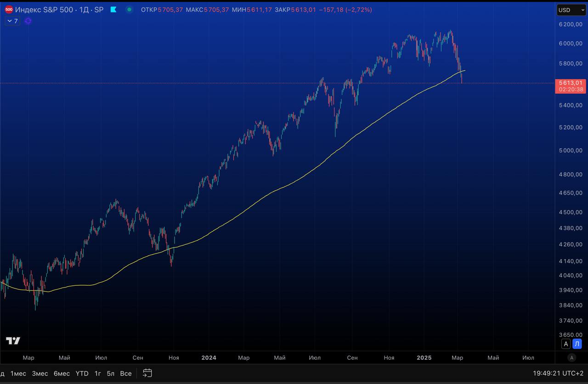Click the 5 800,00 price scale label
This screenshot has height=384, width=588.
[x=570, y=63]
